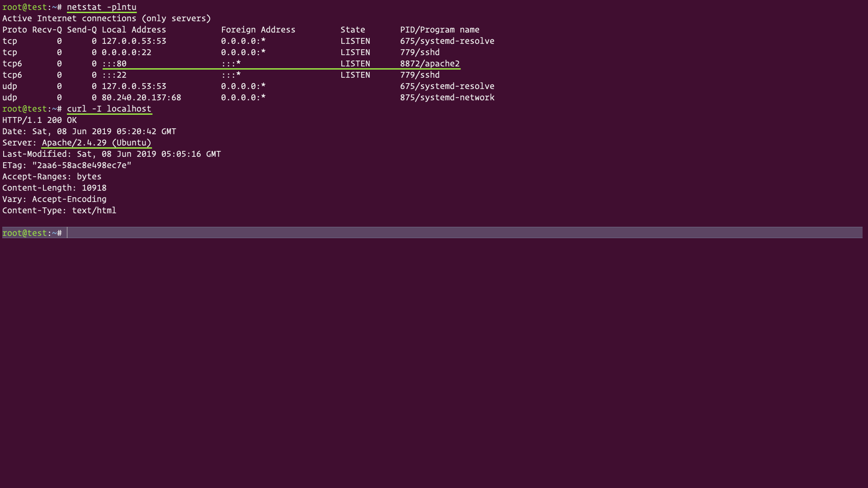Click 'HTTP/1.1 200 OK' status line
Screen dimensions: 868x488
40,120
